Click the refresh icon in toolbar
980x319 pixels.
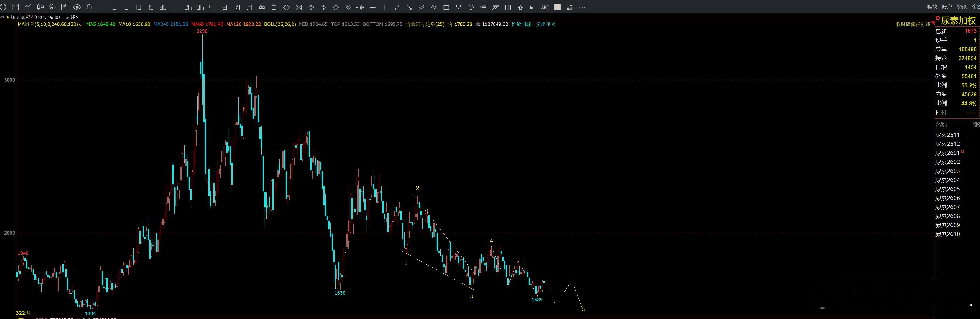[3, 7]
